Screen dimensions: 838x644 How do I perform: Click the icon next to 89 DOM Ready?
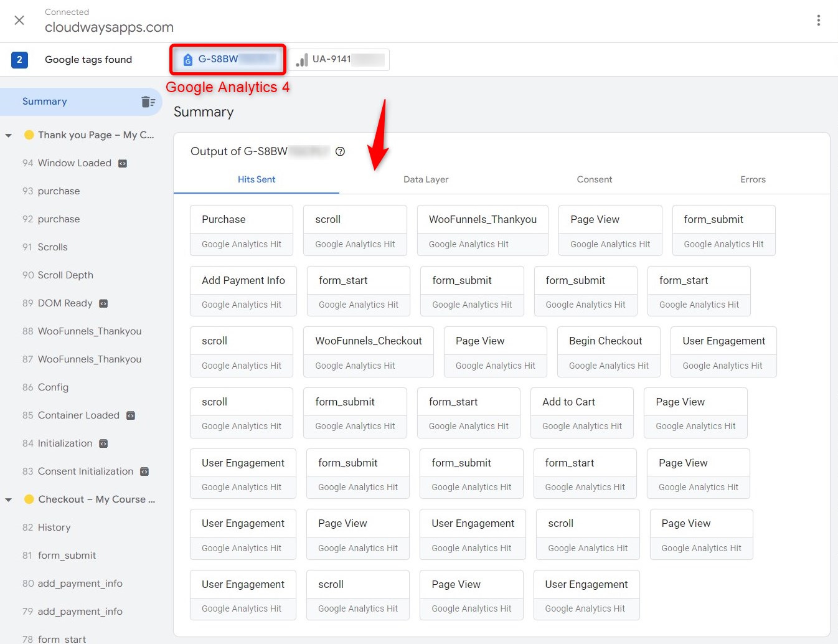[102, 303]
